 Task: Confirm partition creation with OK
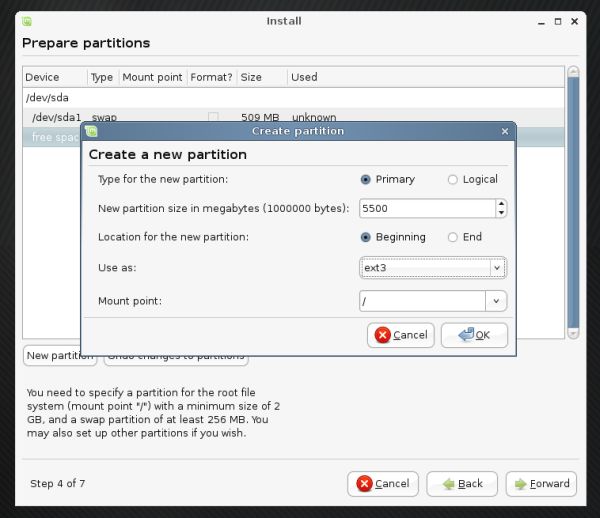click(474, 335)
